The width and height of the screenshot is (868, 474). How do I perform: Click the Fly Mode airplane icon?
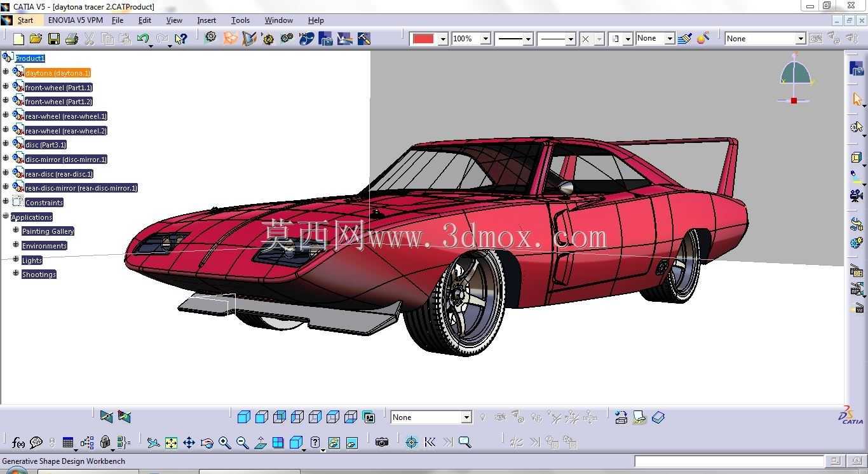(x=153, y=443)
